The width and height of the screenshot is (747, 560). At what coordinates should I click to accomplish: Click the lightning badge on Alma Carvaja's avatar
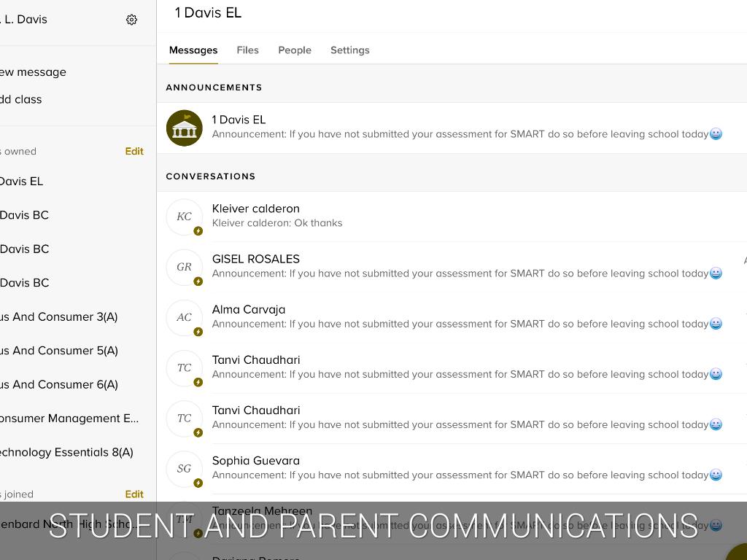click(x=198, y=332)
